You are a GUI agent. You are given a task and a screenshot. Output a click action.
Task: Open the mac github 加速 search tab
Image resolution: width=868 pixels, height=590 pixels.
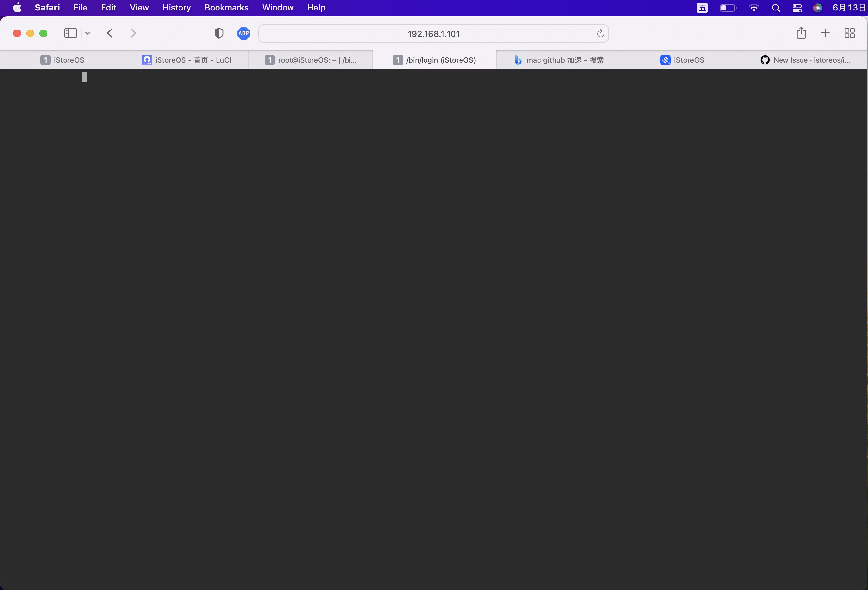[558, 60]
